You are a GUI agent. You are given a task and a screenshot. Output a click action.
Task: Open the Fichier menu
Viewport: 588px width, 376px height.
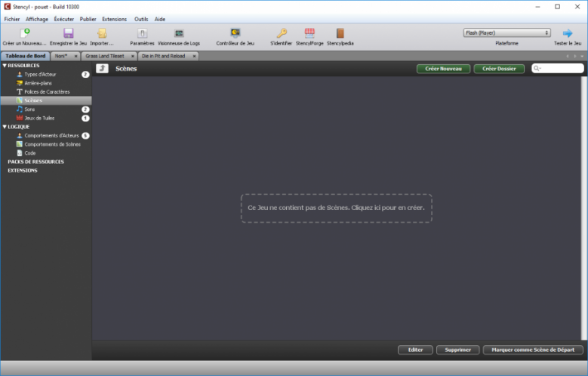12,19
